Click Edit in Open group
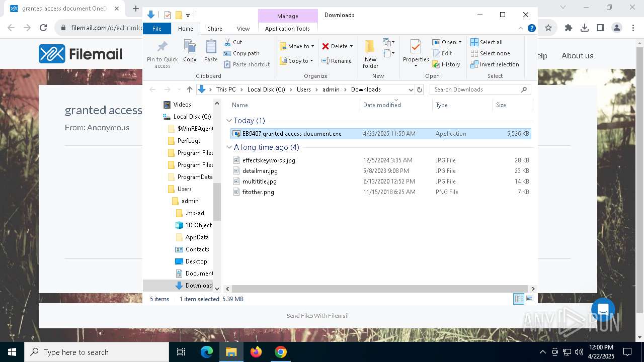Screen dimensions: 644x362 442,53
